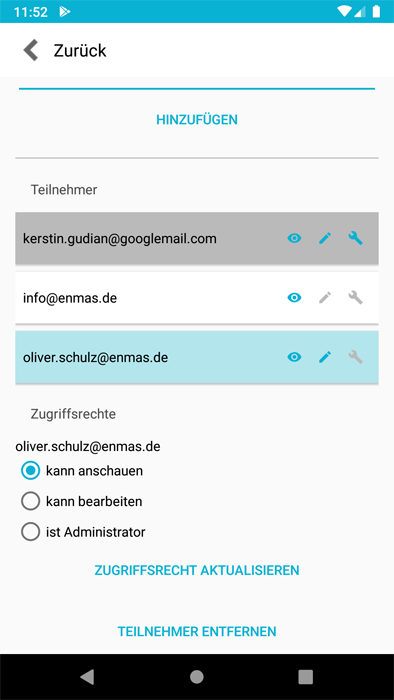
Task: Click the pencil icon in kerstin.gudian row
Action: [325, 239]
